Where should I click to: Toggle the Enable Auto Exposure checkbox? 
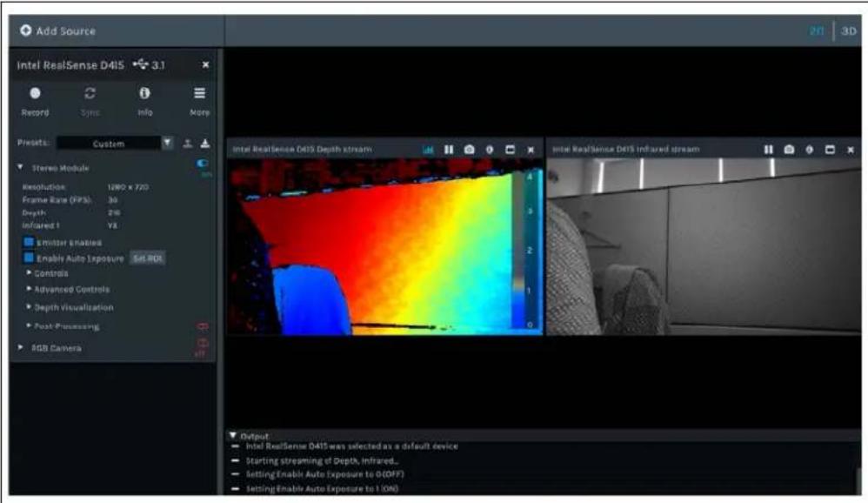(x=28, y=258)
